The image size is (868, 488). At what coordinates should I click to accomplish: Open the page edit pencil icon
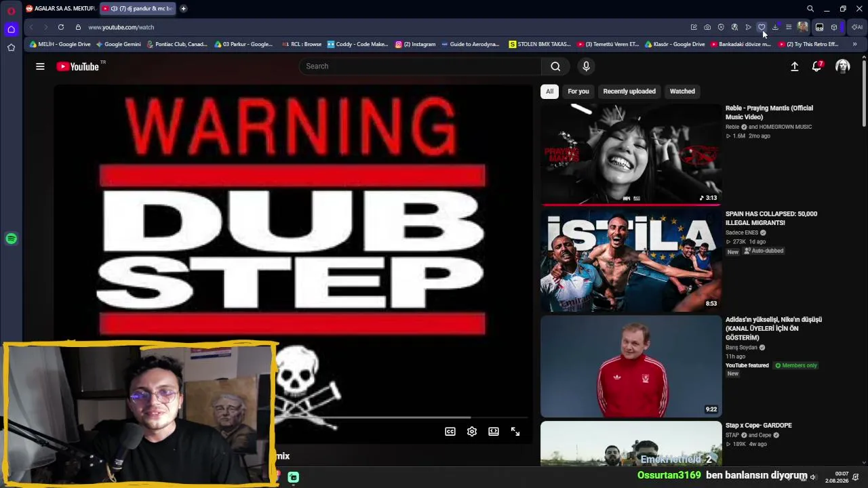click(694, 27)
